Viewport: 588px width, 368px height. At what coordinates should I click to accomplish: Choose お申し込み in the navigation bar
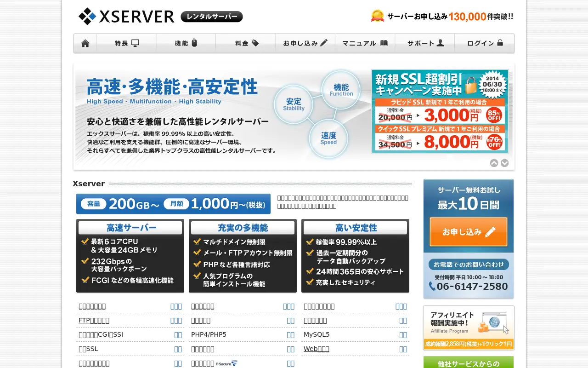coord(305,43)
